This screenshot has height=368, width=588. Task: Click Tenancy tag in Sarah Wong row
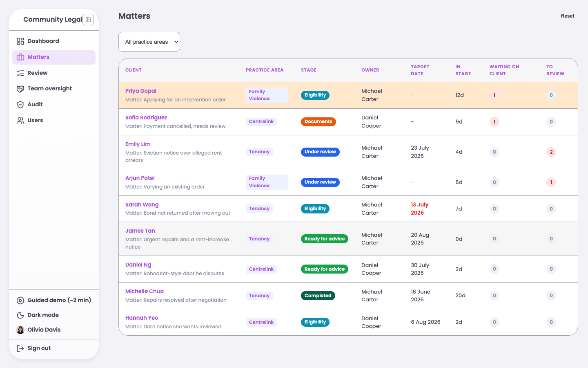pyautogui.click(x=259, y=209)
